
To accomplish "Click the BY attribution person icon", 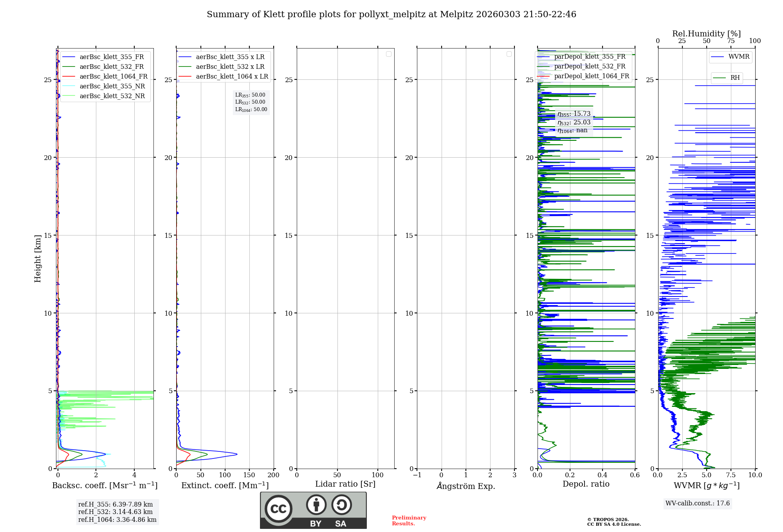I will [316, 505].
